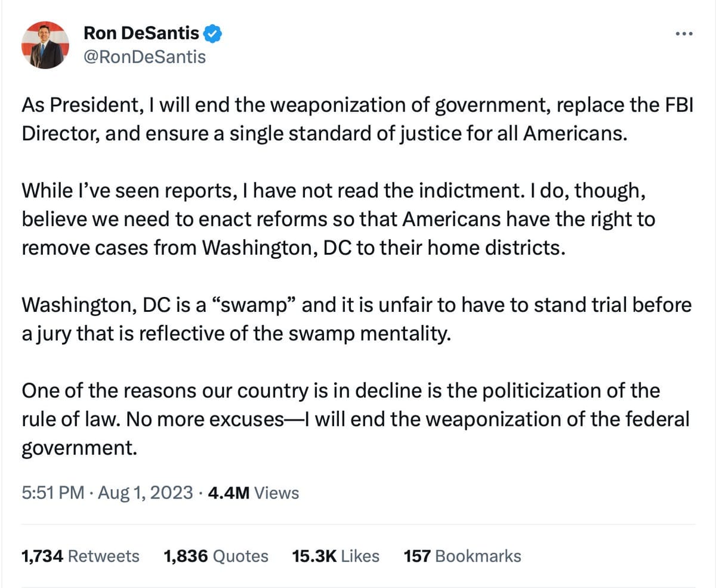The image size is (716, 588).
Task: Show the 15.3K Likes list
Action: 335,556
